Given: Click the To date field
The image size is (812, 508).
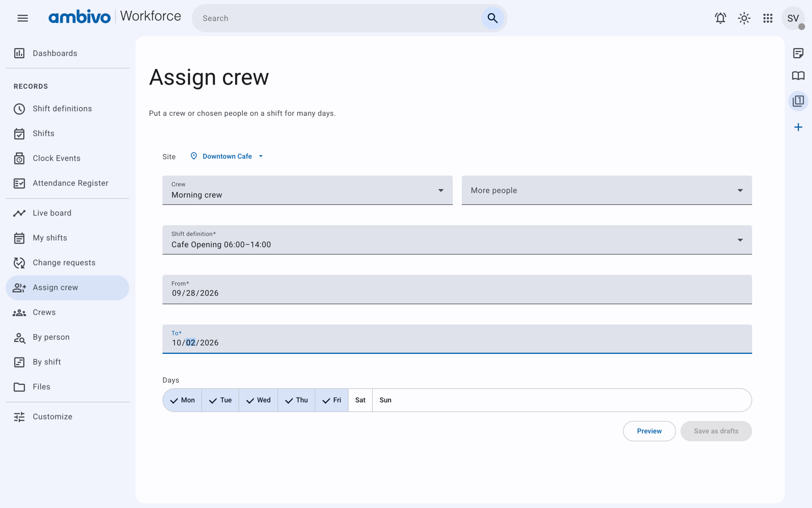Looking at the screenshot, I should (457, 339).
